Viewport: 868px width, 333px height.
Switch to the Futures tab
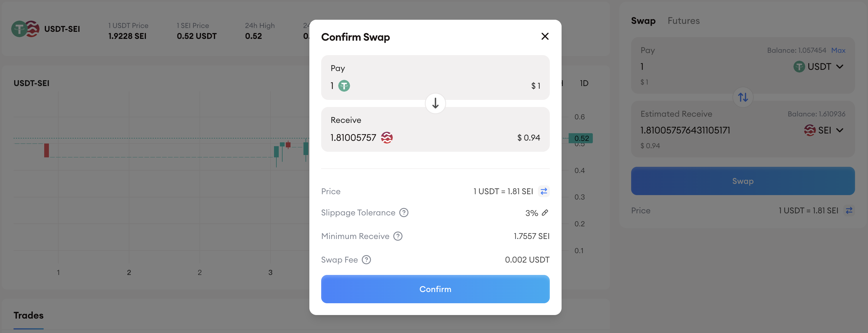click(x=683, y=21)
